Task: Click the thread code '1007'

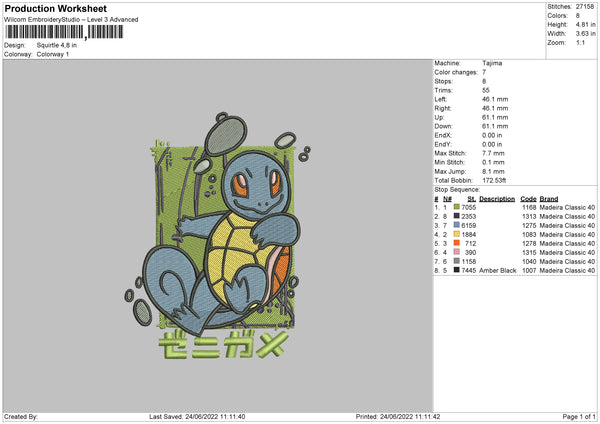Action: click(529, 271)
